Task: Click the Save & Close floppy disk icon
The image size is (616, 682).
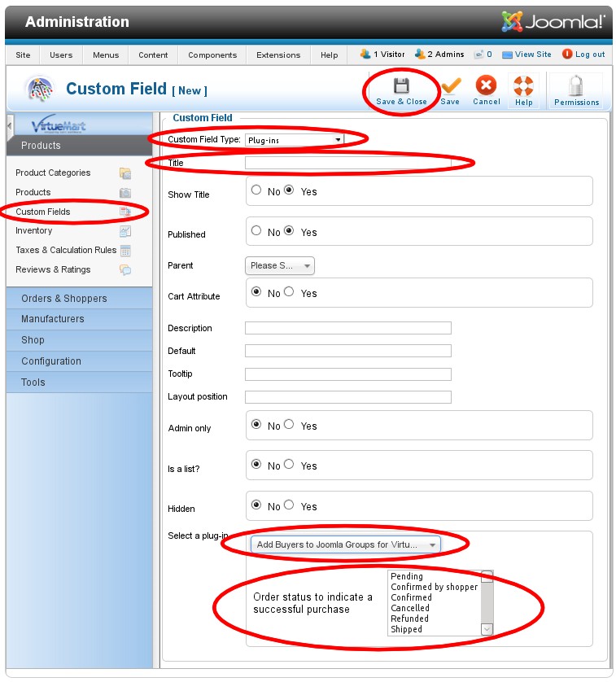Action: 401,86
